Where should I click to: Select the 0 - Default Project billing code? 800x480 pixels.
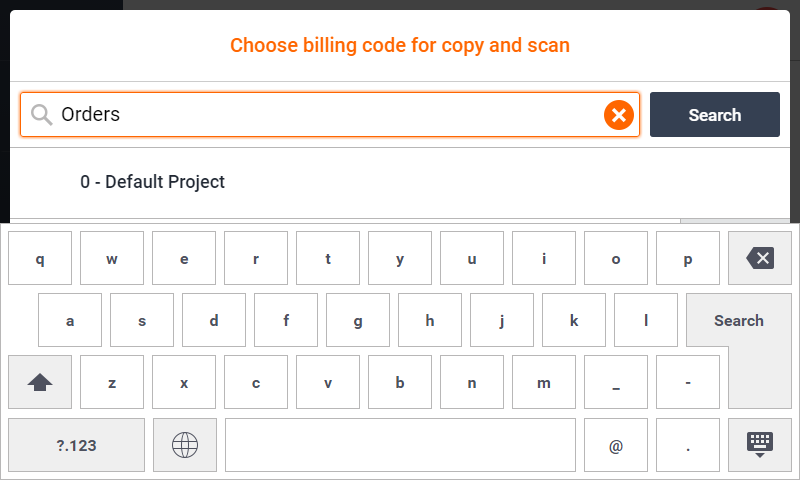153,182
